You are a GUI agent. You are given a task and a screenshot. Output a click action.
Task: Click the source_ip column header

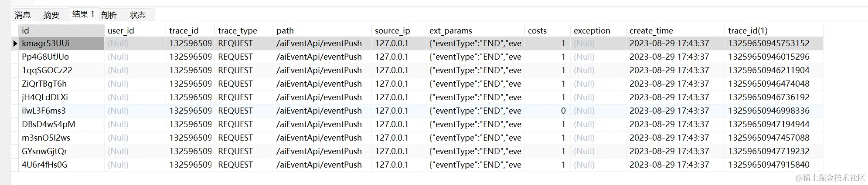click(398, 30)
